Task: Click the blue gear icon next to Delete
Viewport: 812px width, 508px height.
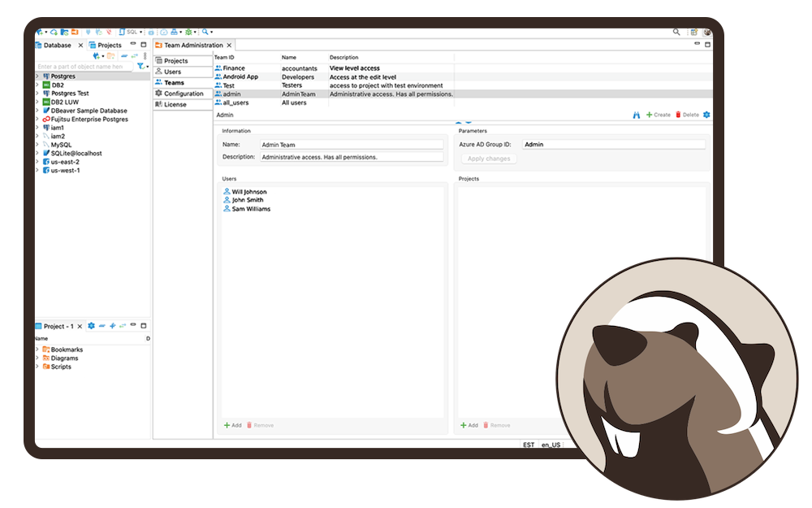Action: (x=706, y=115)
